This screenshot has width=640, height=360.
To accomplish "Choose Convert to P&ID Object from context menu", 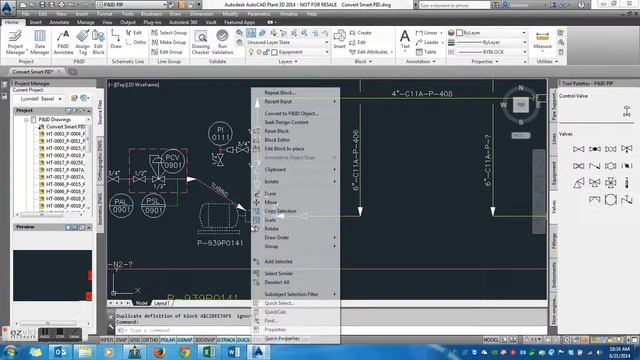I will click(x=291, y=113).
